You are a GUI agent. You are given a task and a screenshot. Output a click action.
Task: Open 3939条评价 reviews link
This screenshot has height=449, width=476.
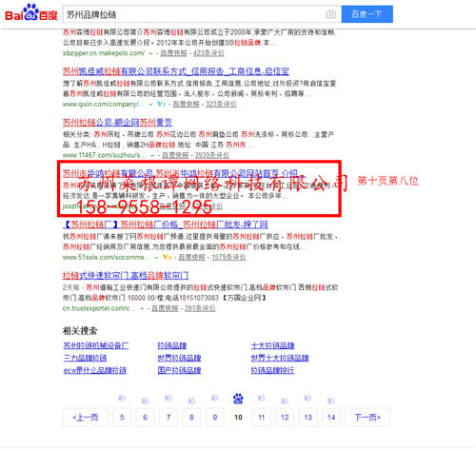tap(211, 155)
